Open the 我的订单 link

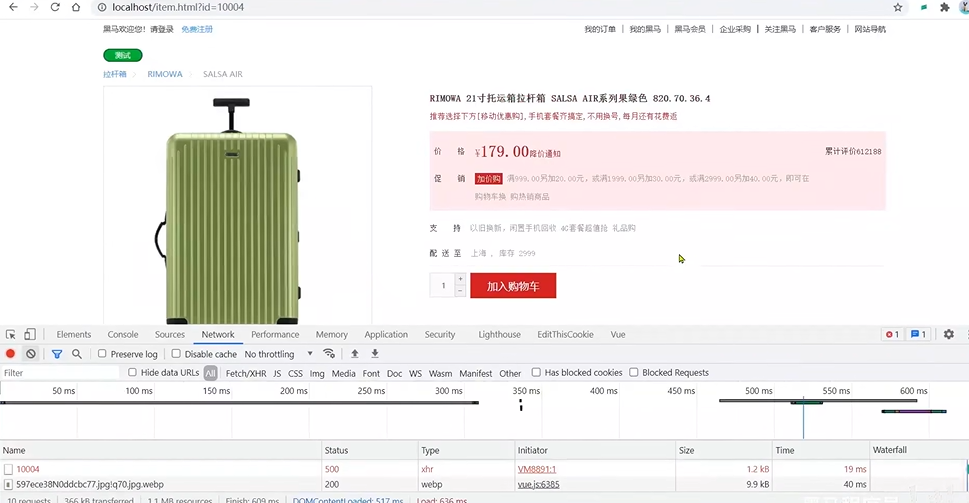600,29
